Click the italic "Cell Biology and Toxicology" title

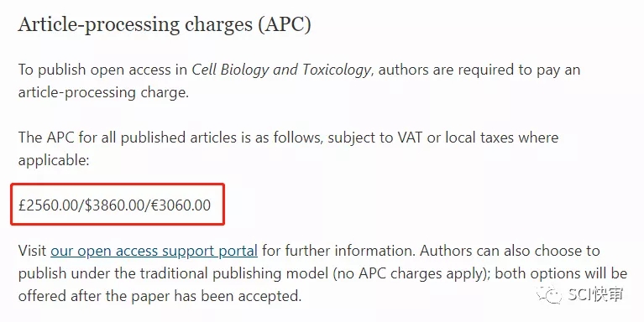coord(281,70)
